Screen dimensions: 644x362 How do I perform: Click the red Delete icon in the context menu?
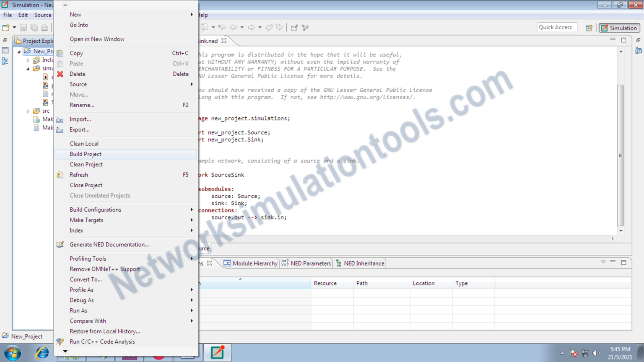point(60,74)
